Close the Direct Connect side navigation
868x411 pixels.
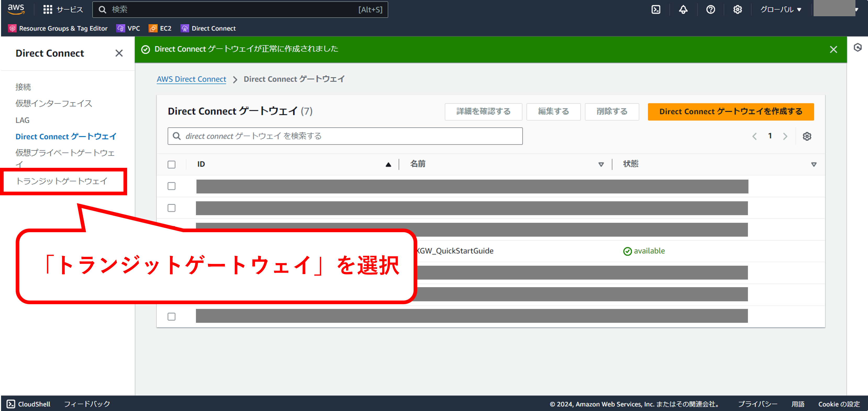pyautogui.click(x=119, y=53)
